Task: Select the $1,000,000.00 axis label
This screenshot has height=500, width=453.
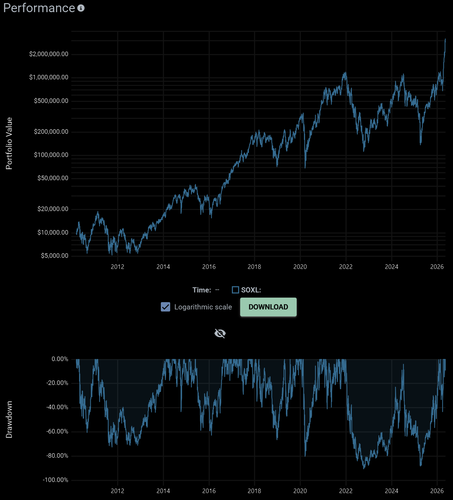Action: 49,77
